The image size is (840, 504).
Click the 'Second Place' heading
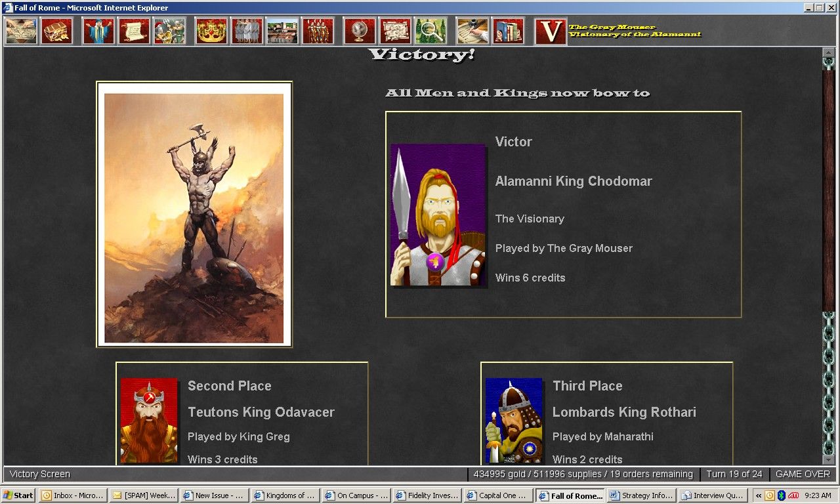(230, 386)
